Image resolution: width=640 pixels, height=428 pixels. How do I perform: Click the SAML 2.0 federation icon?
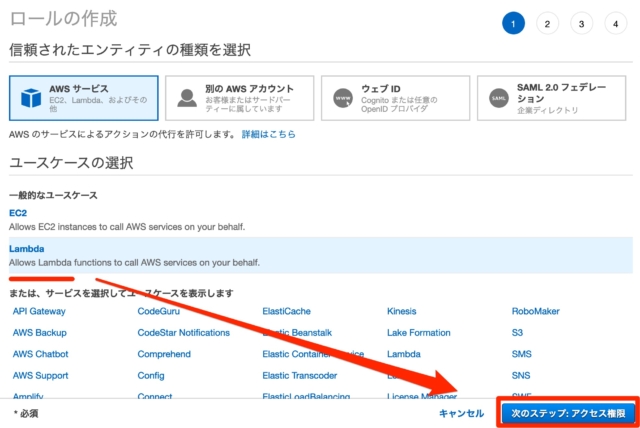[499, 98]
